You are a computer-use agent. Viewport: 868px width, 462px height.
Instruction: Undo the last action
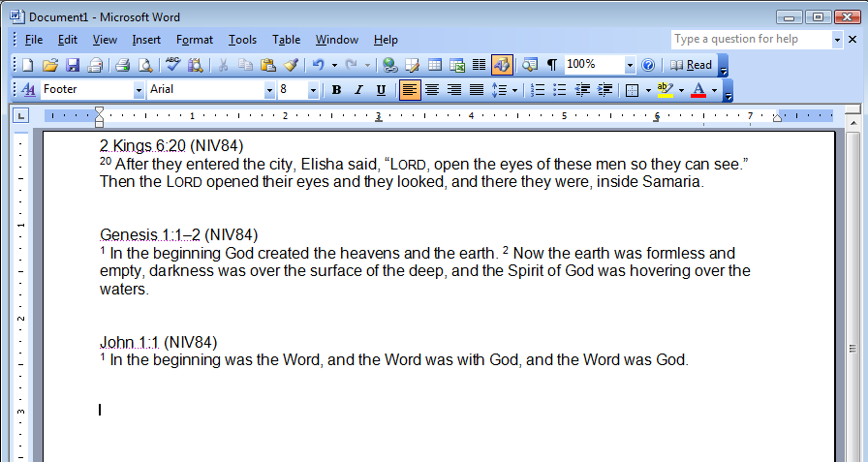pyautogui.click(x=318, y=65)
